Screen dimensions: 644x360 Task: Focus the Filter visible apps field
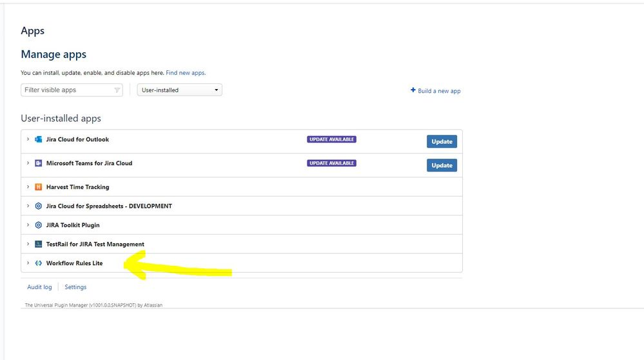[x=72, y=90]
